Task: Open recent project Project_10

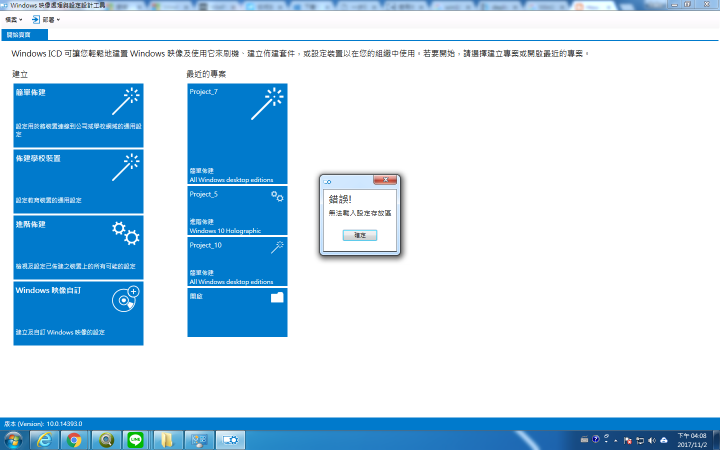Action: (237, 261)
